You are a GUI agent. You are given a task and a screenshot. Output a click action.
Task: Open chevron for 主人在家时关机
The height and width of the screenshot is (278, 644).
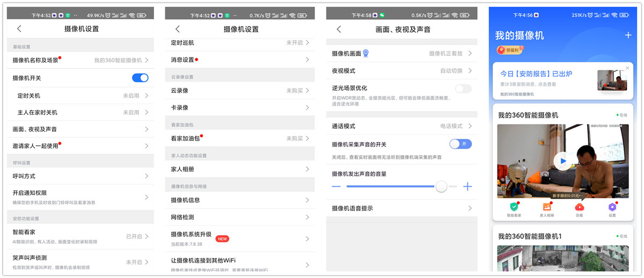pyautogui.click(x=147, y=112)
